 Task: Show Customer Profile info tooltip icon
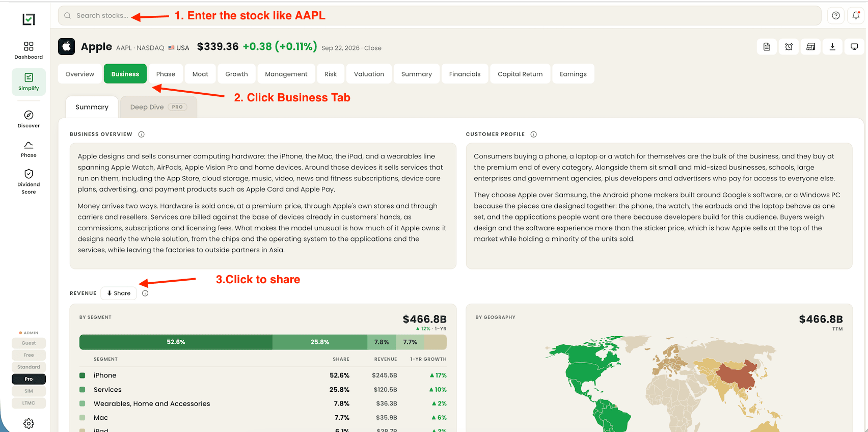coord(534,134)
